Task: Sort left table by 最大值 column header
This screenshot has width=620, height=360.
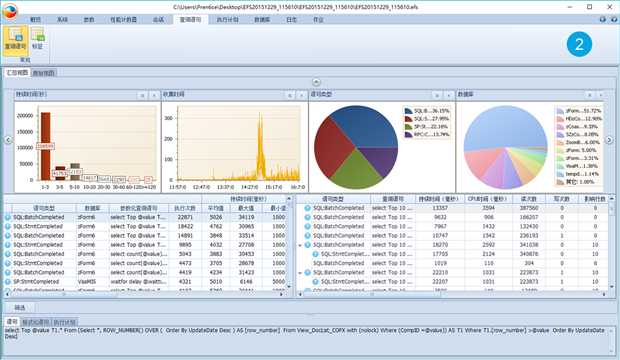Action: pos(246,208)
